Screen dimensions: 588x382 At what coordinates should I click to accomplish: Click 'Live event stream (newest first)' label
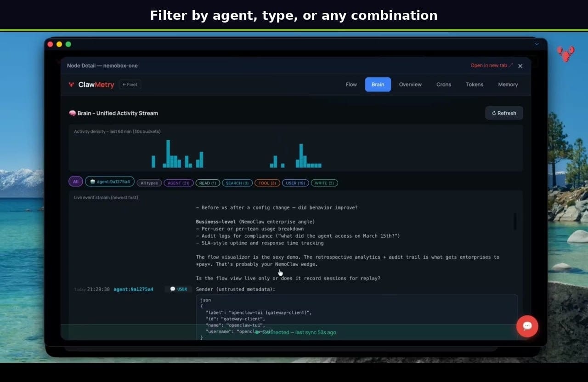[x=106, y=198]
